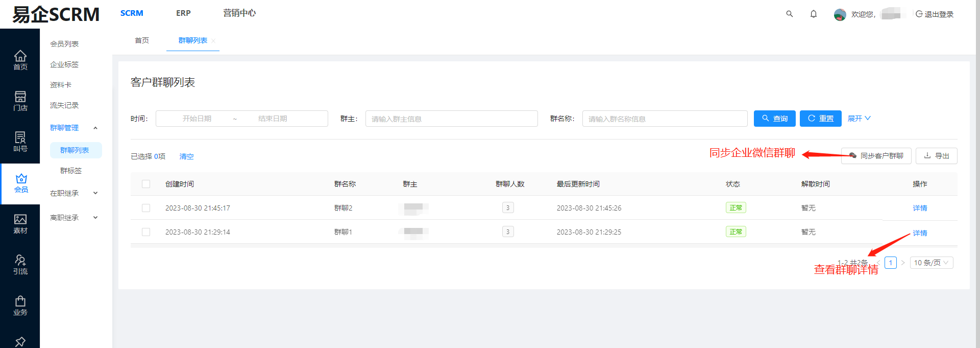This screenshot has height=348, width=980.
Task: Open 会员列表 in the side menu
Action: click(64, 44)
